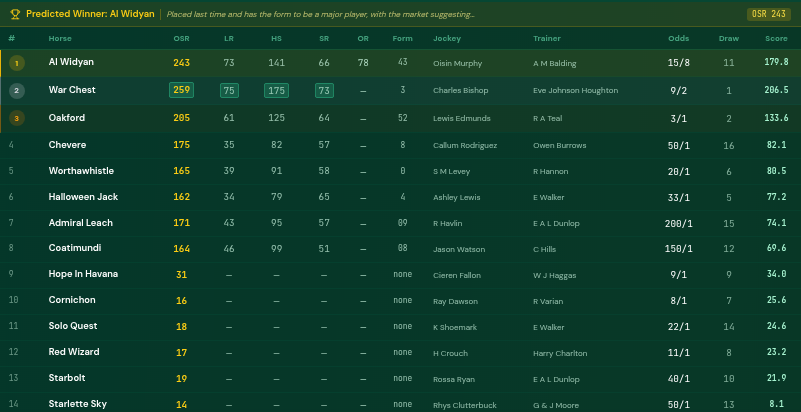Click highlighted OSR 259 box for War Chest

(x=181, y=90)
